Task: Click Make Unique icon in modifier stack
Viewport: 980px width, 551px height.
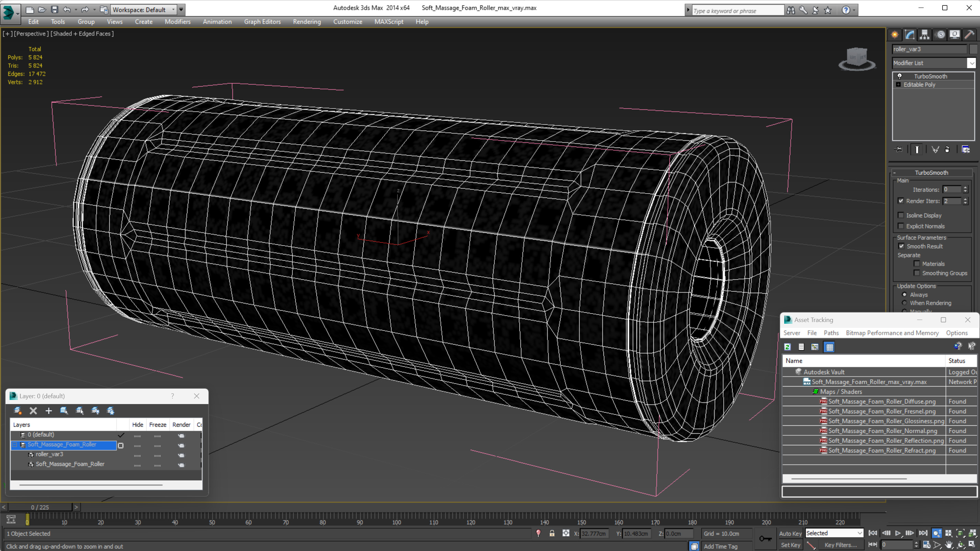Action: tap(935, 149)
